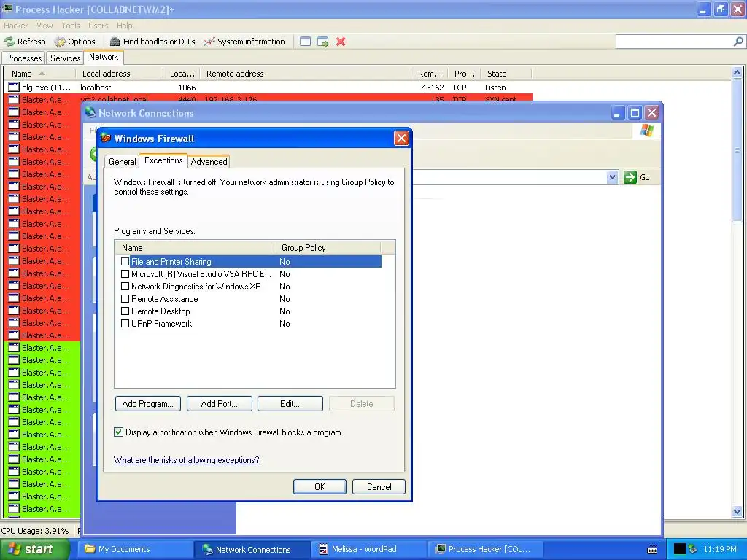
Task: Toggle the Remote Desktop checkbox
Action: coord(125,311)
